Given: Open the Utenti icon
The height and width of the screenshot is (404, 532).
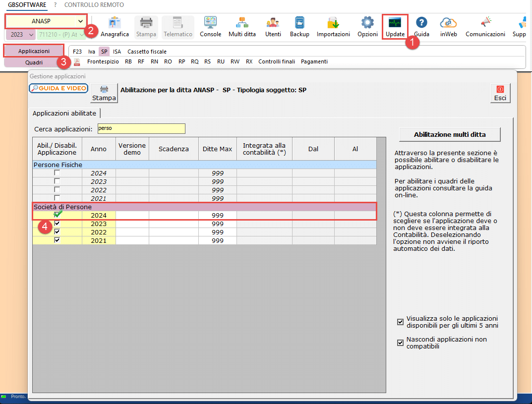Looking at the screenshot, I should [273, 27].
